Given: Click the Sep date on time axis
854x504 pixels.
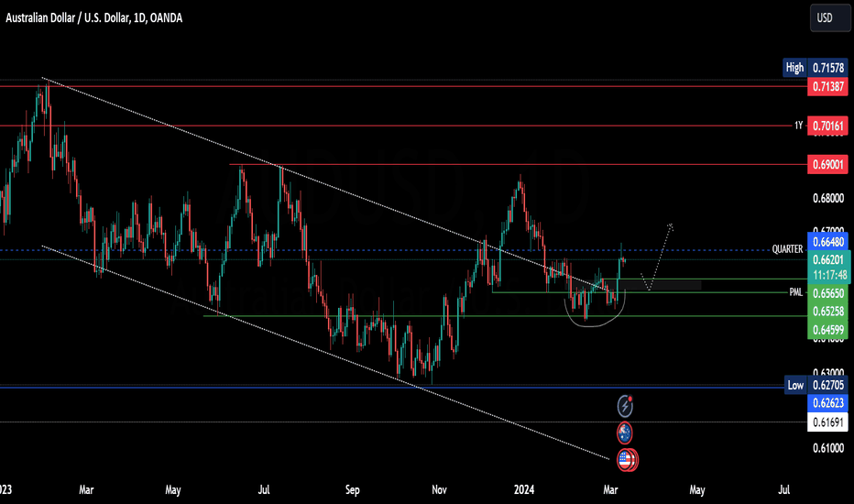Looking at the screenshot, I should [353, 490].
